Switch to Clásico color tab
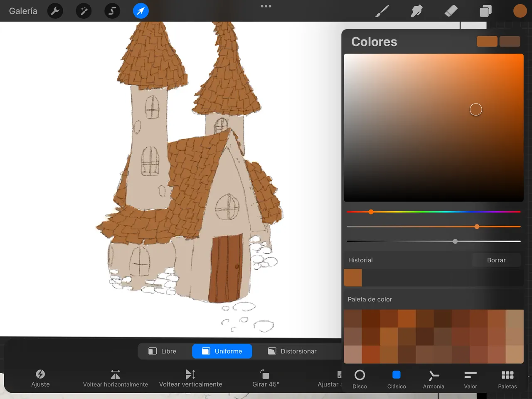The image size is (532, 399). pyautogui.click(x=397, y=379)
